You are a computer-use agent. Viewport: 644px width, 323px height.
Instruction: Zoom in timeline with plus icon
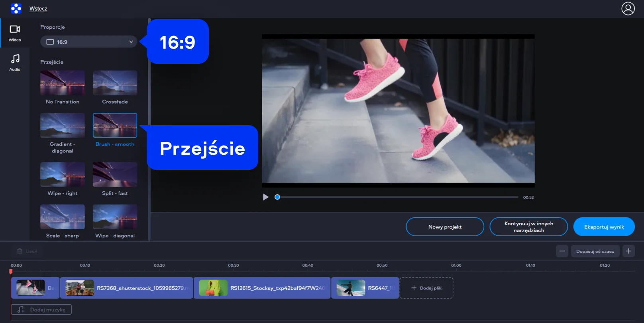[x=628, y=251]
